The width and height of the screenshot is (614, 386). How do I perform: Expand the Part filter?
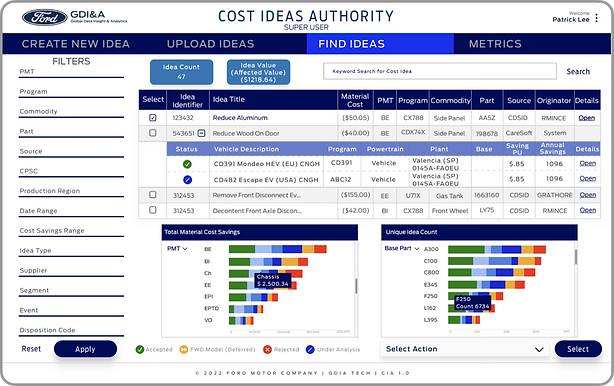point(71,132)
